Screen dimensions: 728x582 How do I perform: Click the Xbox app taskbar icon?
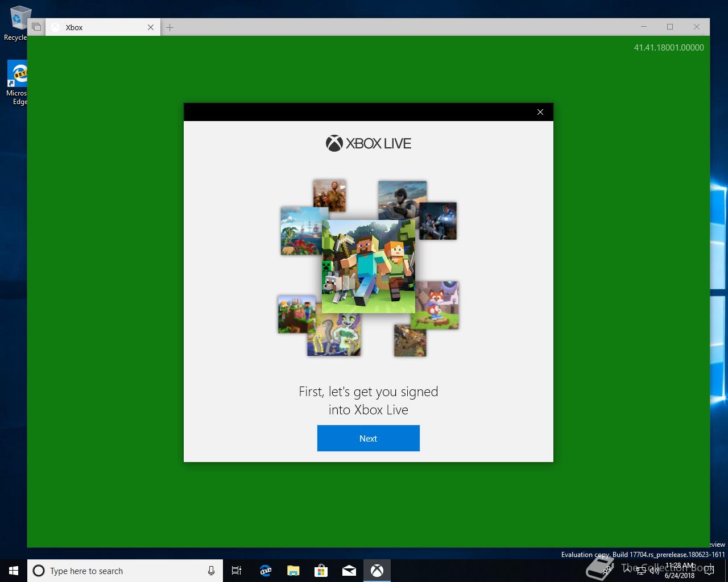[x=377, y=571]
